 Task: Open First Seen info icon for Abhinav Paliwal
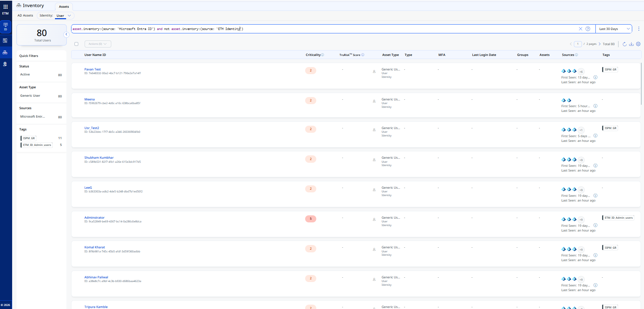pos(595,285)
